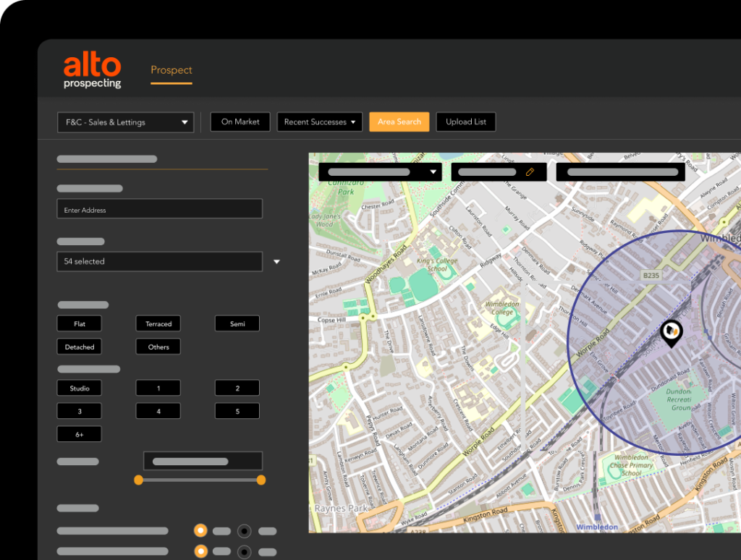Choose the 6+ bedrooms filter

pyautogui.click(x=80, y=435)
